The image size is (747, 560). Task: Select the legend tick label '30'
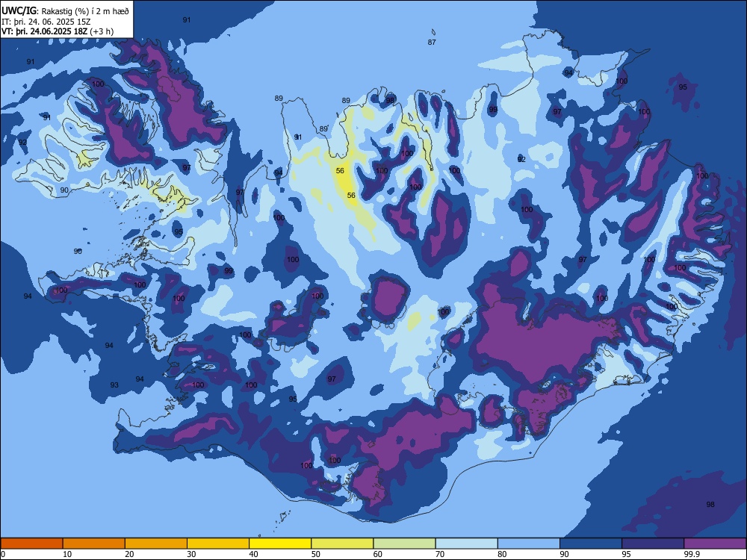191,554
